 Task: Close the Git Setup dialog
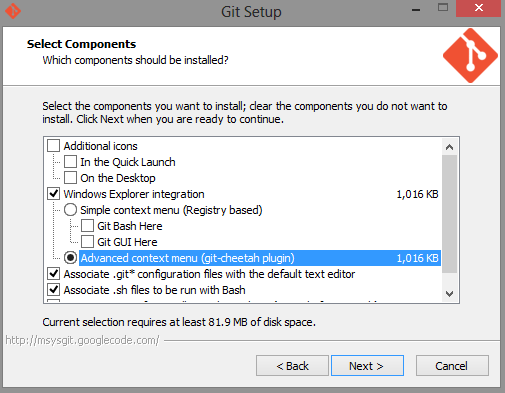[478, 8]
